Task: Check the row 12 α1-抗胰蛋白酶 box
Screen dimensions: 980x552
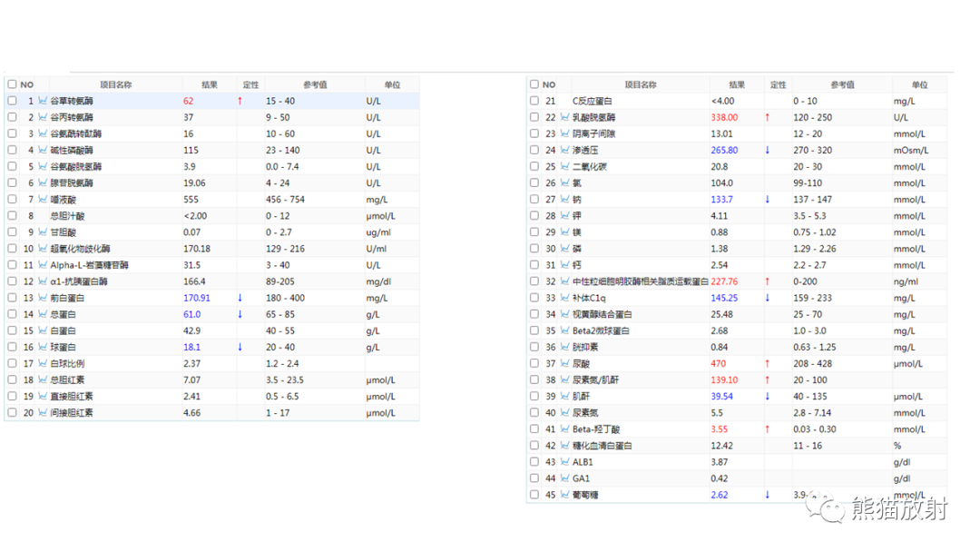Action: coord(12,281)
